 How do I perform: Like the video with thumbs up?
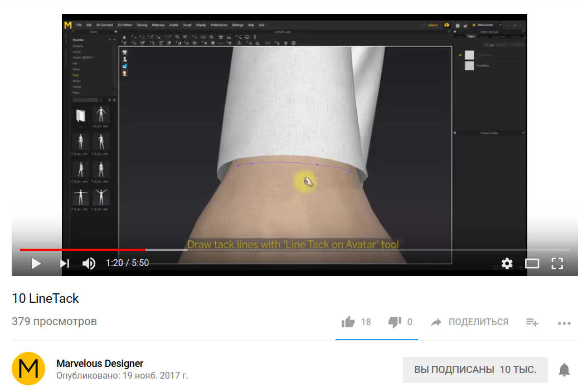348,322
